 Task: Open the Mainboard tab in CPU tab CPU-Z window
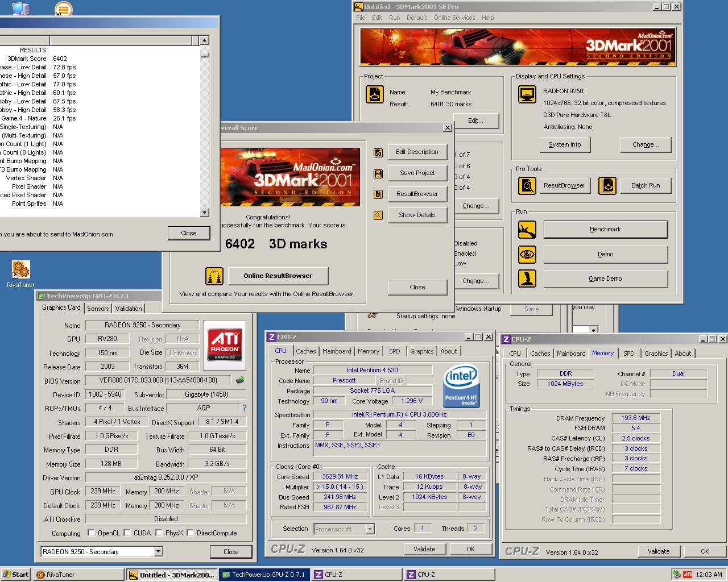tap(337, 351)
